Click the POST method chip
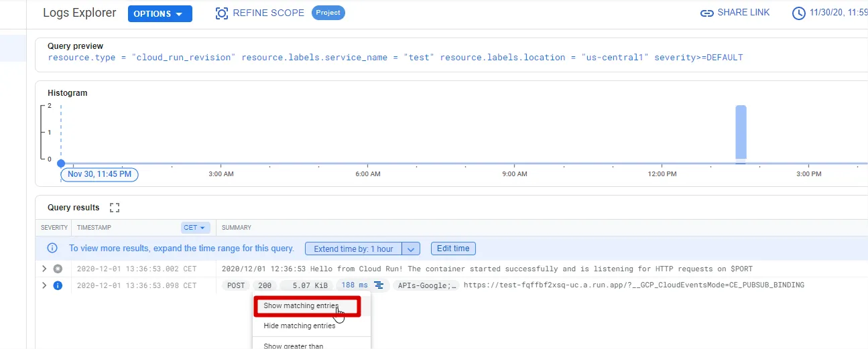Screen dimensions: 868x349 pyautogui.click(x=236, y=285)
